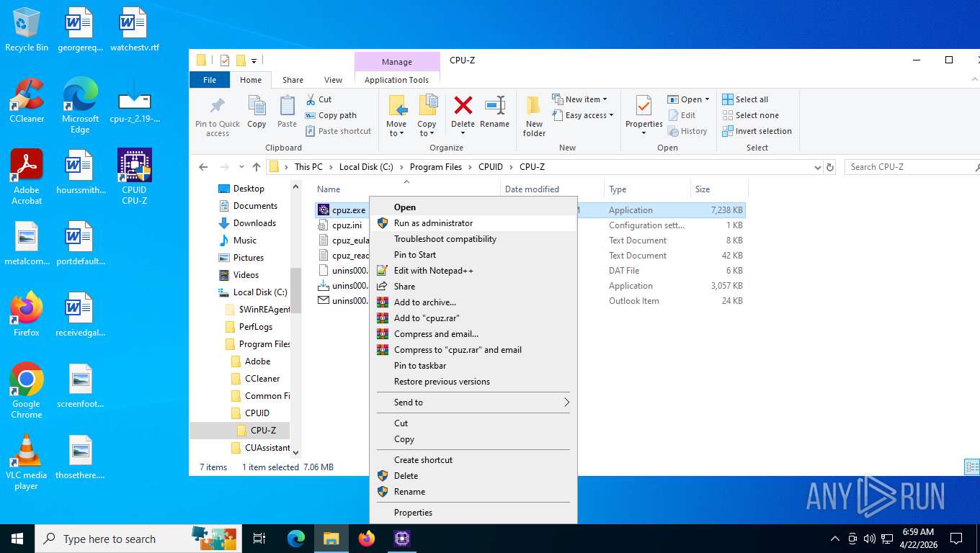Choose Open in the context menu

(473, 207)
